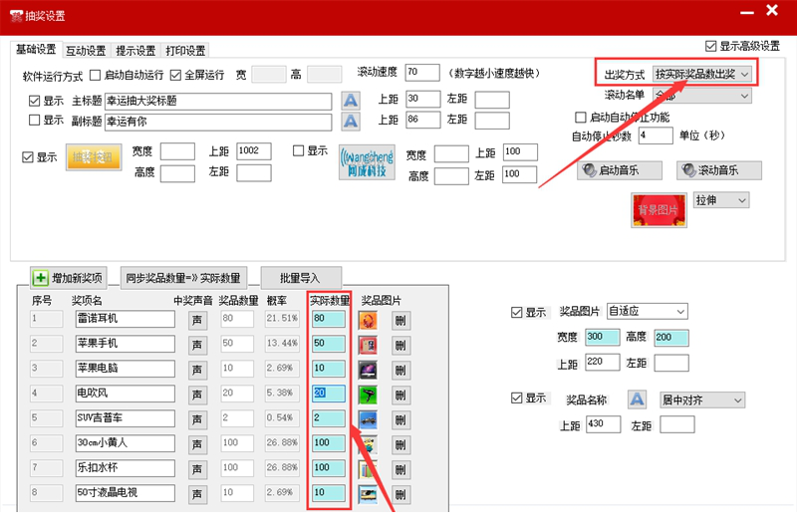Image resolution: width=797 pixels, height=532 pixels.
Task: Click the Wangsheng logo image
Action: click(367, 162)
